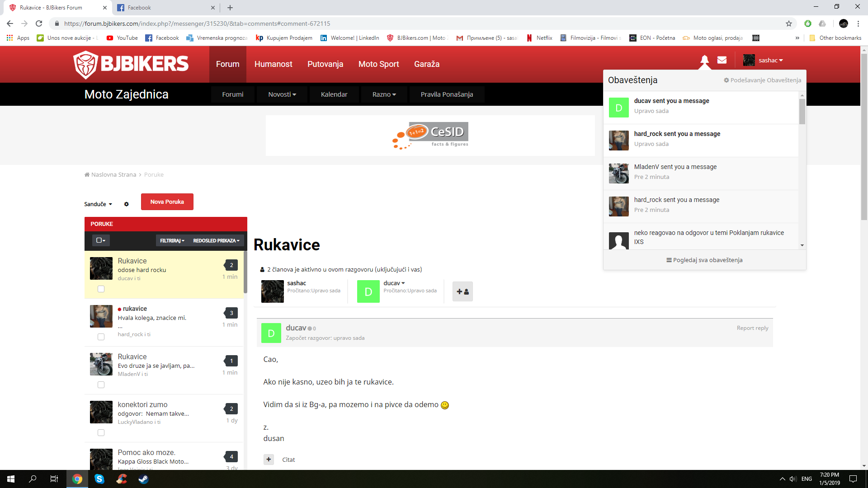The width and height of the screenshot is (868, 488).
Task: Open ducav participant dropdown
Action: pos(394,283)
